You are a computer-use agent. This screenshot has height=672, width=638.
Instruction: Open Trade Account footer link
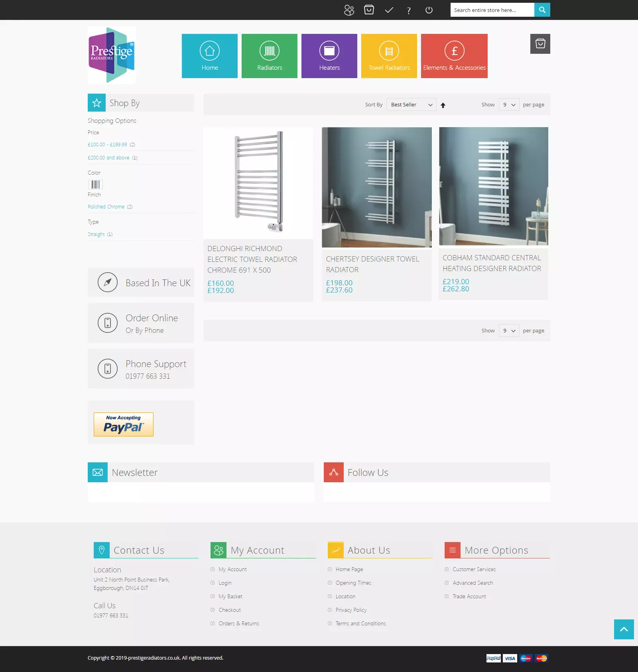coord(469,597)
